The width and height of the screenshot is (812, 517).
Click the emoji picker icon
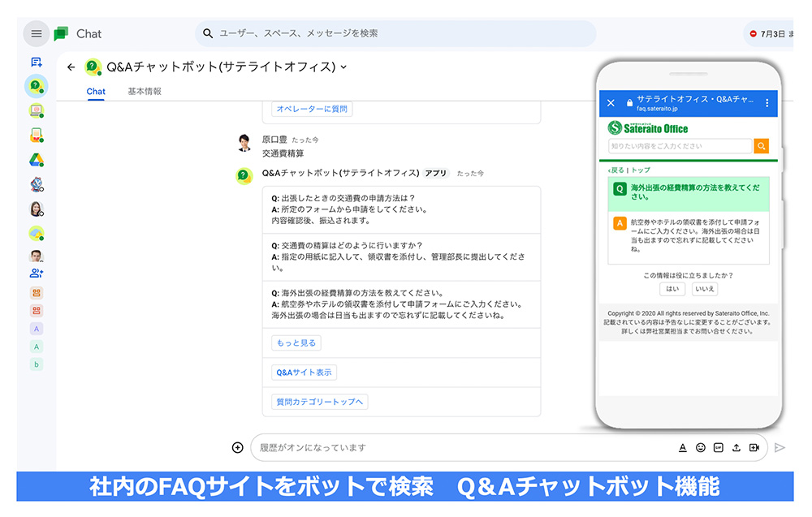[701, 447]
